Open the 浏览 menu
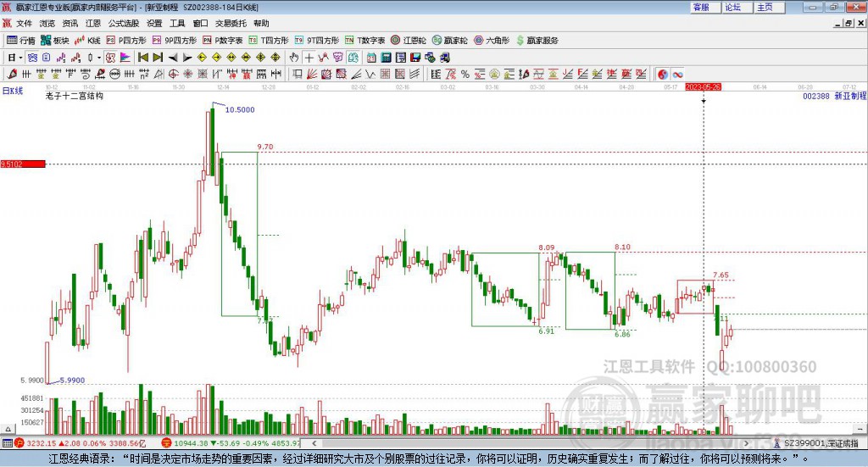 tap(47, 23)
